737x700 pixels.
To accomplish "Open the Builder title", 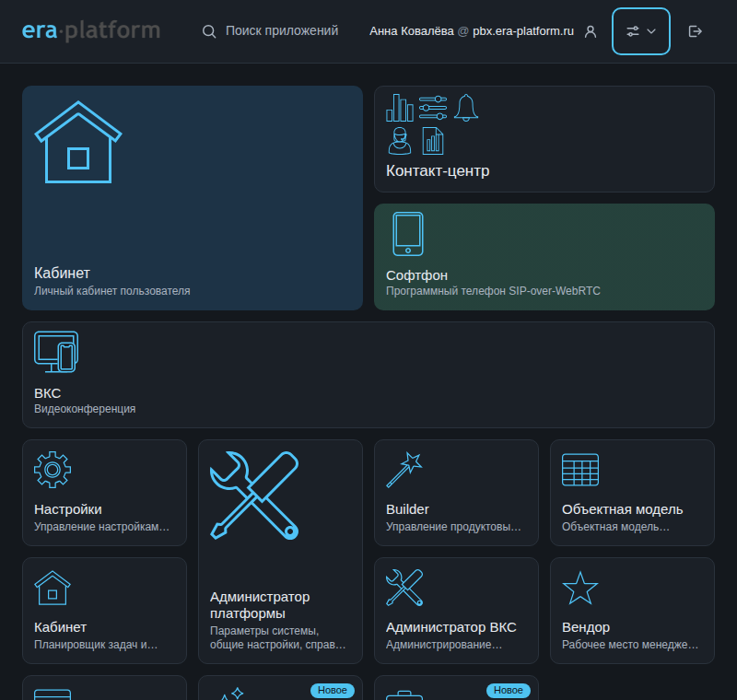I will (407, 509).
